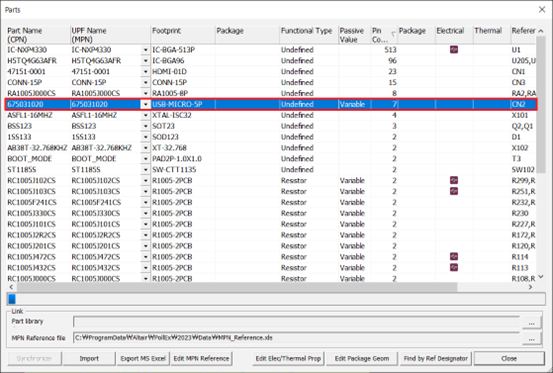Viewport: 553px width, 373px height.
Task: Click Export MS Excel button
Action: pyautogui.click(x=143, y=359)
